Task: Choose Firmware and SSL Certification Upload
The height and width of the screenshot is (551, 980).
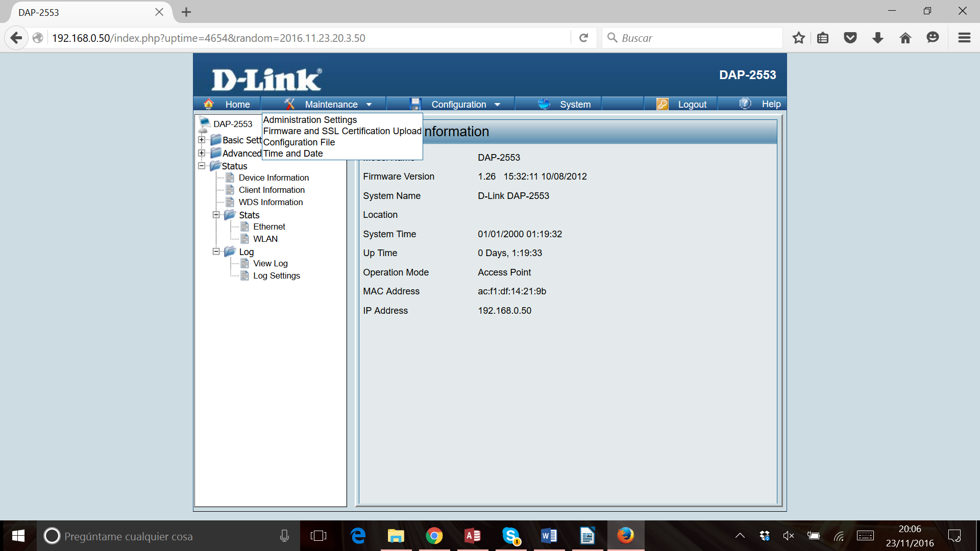Action: point(342,131)
